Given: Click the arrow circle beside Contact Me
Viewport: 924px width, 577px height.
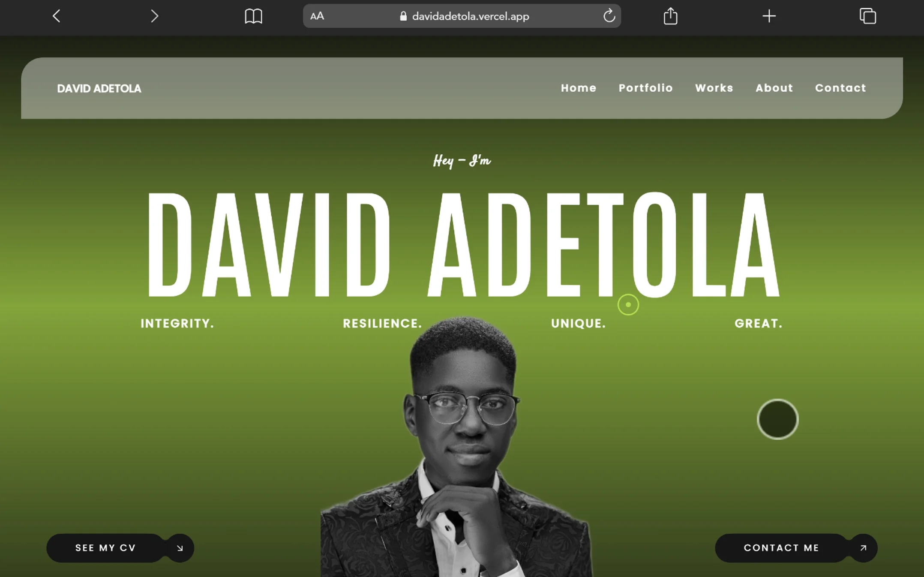Looking at the screenshot, I should (863, 548).
